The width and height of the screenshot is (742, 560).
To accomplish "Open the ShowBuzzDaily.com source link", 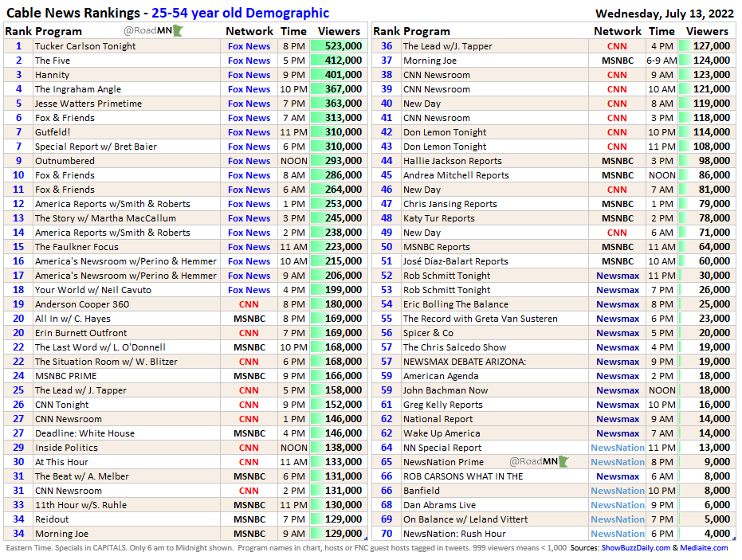I will pyautogui.click(x=635, y=548).
